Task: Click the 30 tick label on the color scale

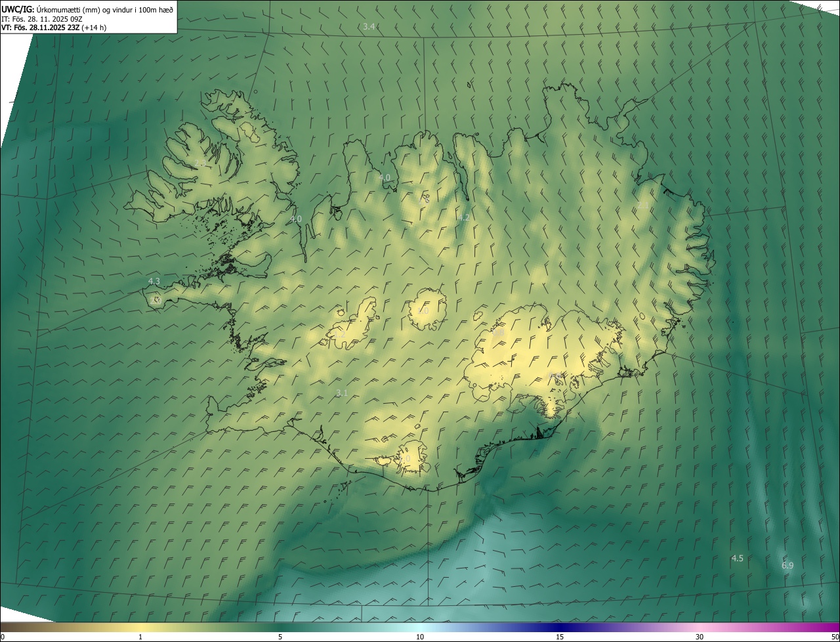Action: [700, 637]
